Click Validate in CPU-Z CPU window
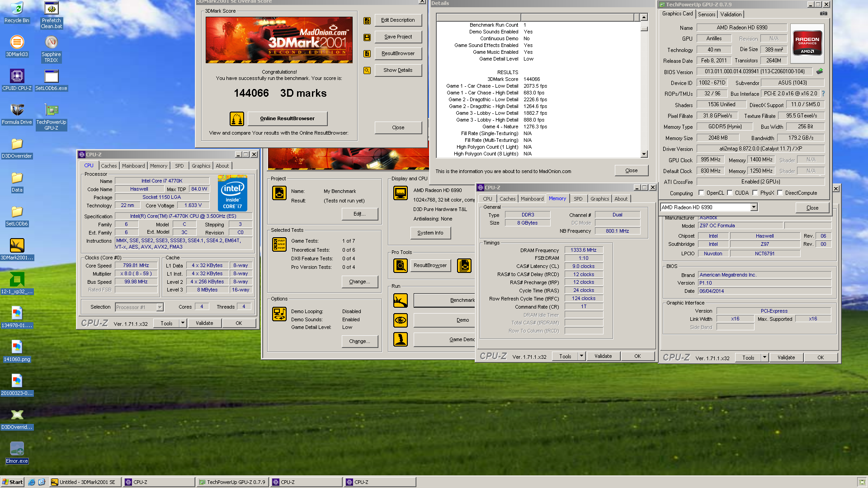The width and height of the screenshot is (868, 488). tap(204, 323)
